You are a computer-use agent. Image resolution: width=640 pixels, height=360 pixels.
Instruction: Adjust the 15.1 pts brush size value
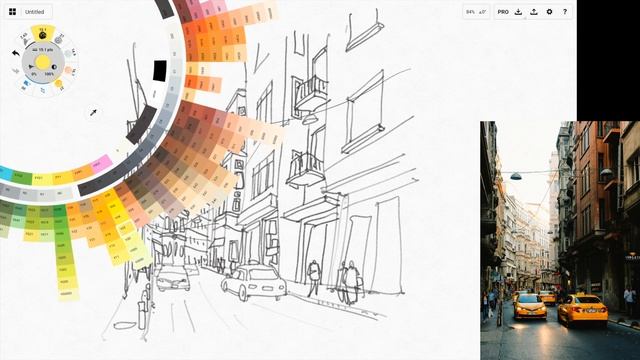(x=43, y=49)
